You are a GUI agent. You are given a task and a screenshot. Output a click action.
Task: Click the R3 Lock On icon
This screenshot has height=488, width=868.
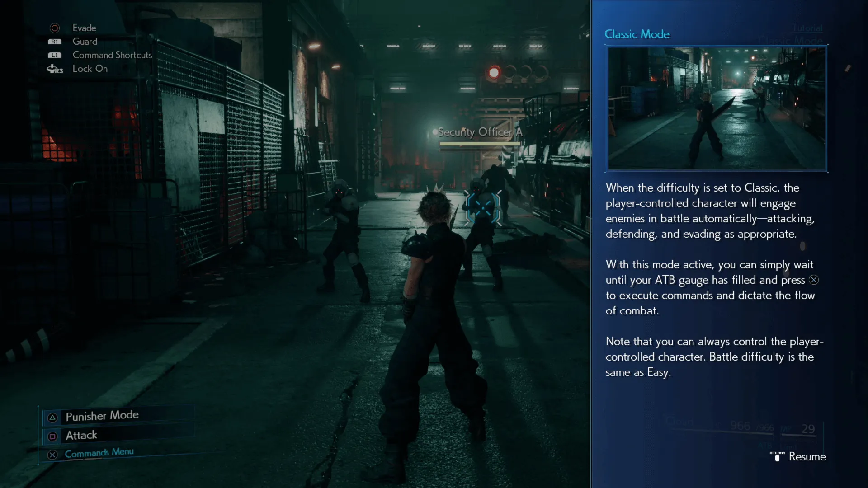pyautogui.click(x=55, y=69)
